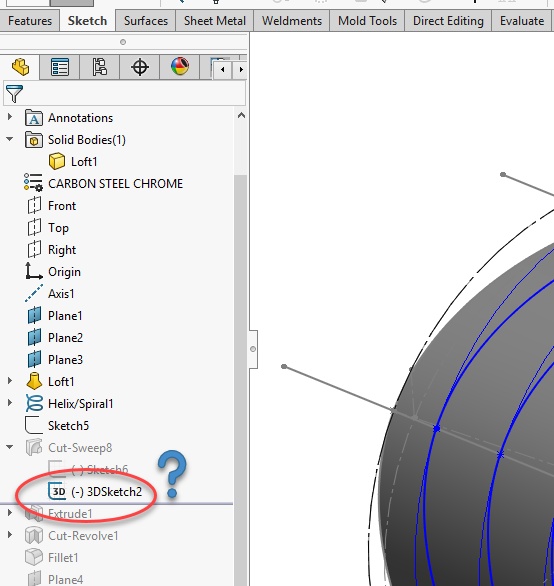Click the feature tree scroll up arrow
The width and height of the screenshot is (554, 586).
click(241, 115)
